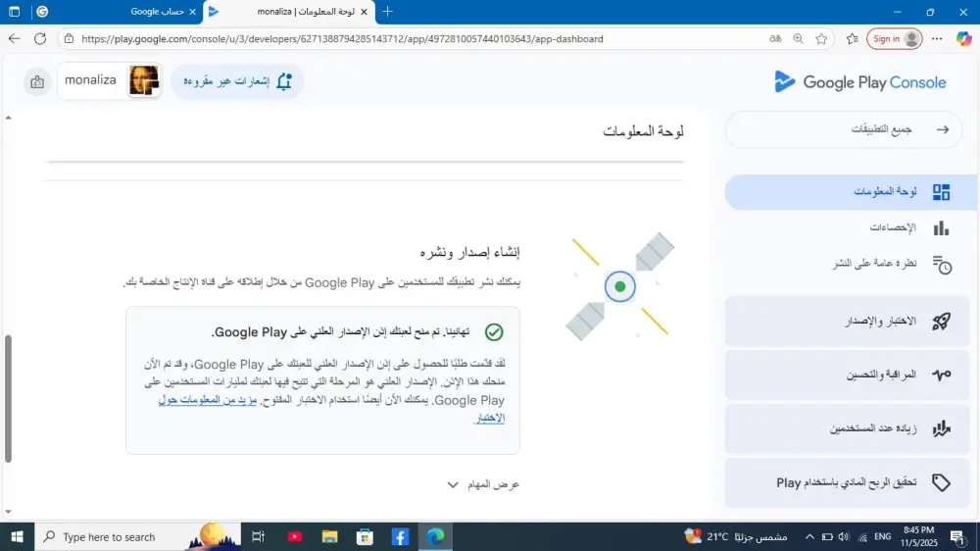980x551 pixels.
Task: View site information lock icon
Action: tap(70, 39)
